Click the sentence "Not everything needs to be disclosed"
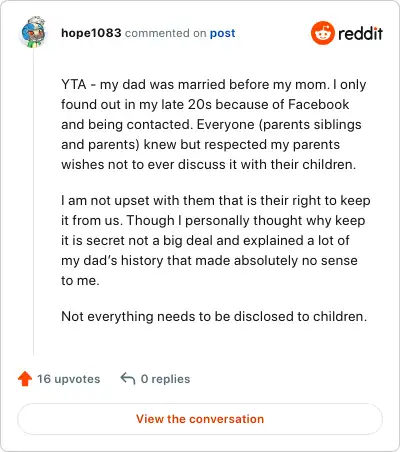Screen dimensions: 400x452 (214, 316)
